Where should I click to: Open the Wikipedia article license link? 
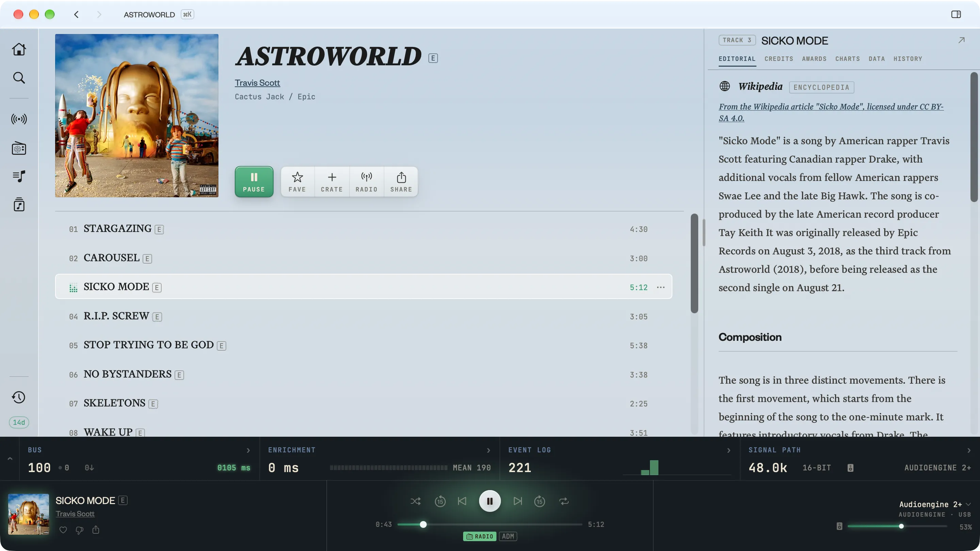point(831,112)
